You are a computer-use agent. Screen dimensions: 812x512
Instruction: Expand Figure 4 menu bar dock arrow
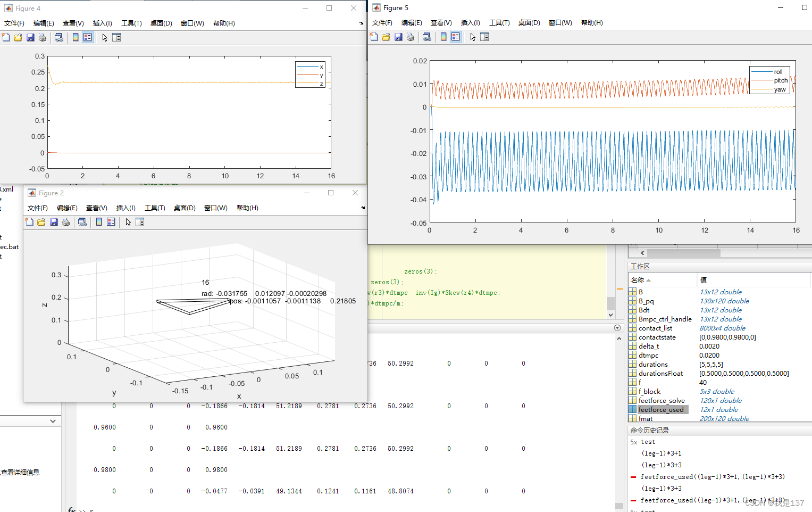click(362, 23)
